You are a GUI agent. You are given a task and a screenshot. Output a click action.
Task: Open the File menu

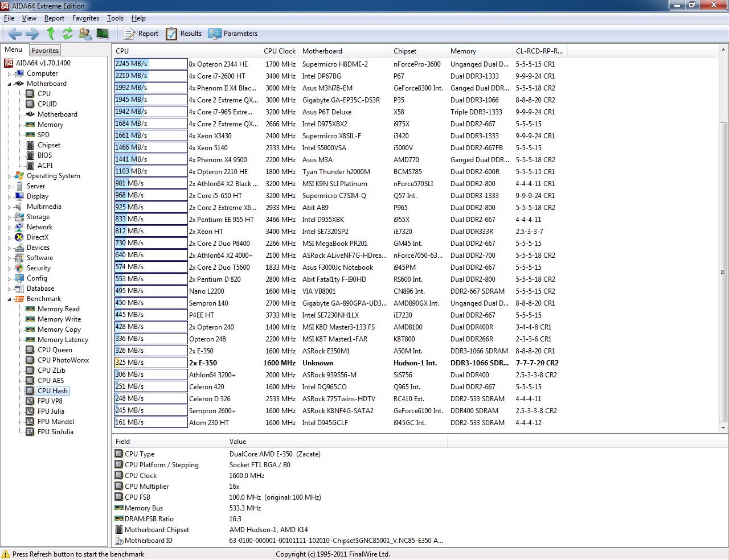coord(9,18)
